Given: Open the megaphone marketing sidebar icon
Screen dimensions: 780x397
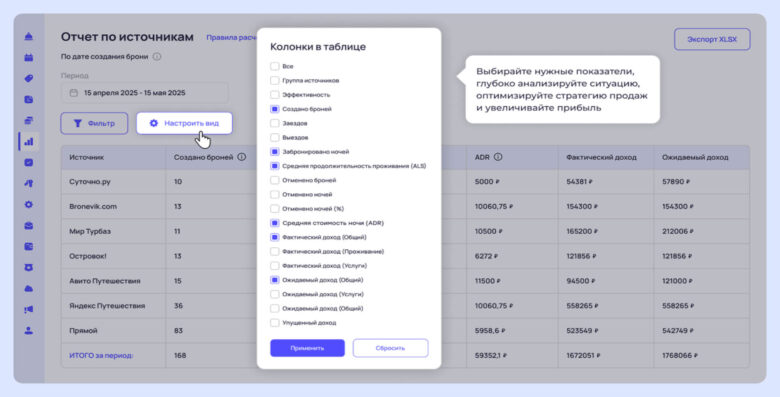Looking at the screenshot, I should (29, 309).
